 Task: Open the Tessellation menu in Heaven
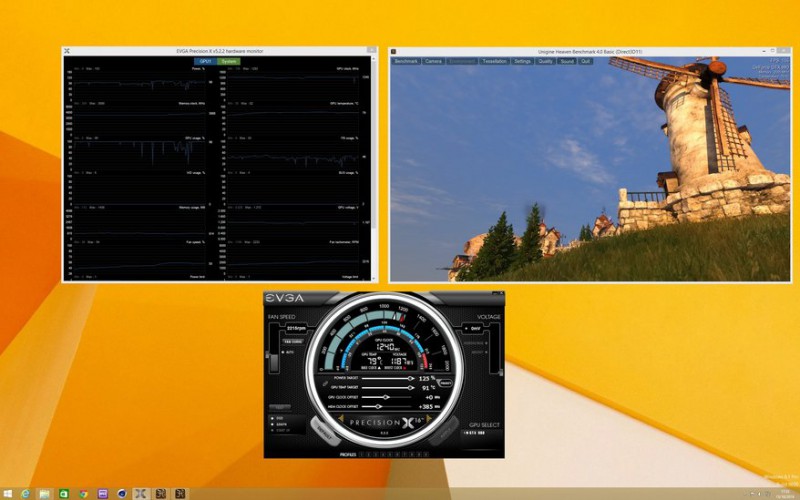pyautogui.click(x=494, y=61)
